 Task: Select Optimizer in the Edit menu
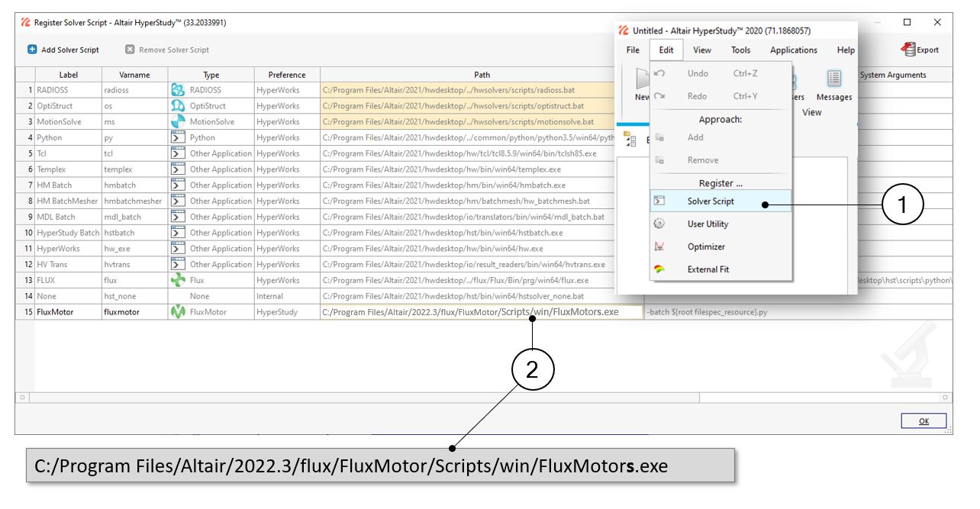pos(705,246)
